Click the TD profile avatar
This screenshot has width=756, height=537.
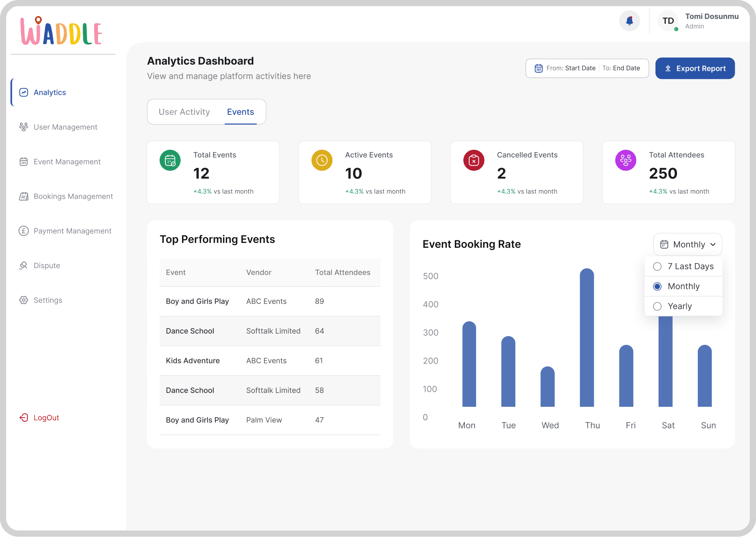(668, 21)
